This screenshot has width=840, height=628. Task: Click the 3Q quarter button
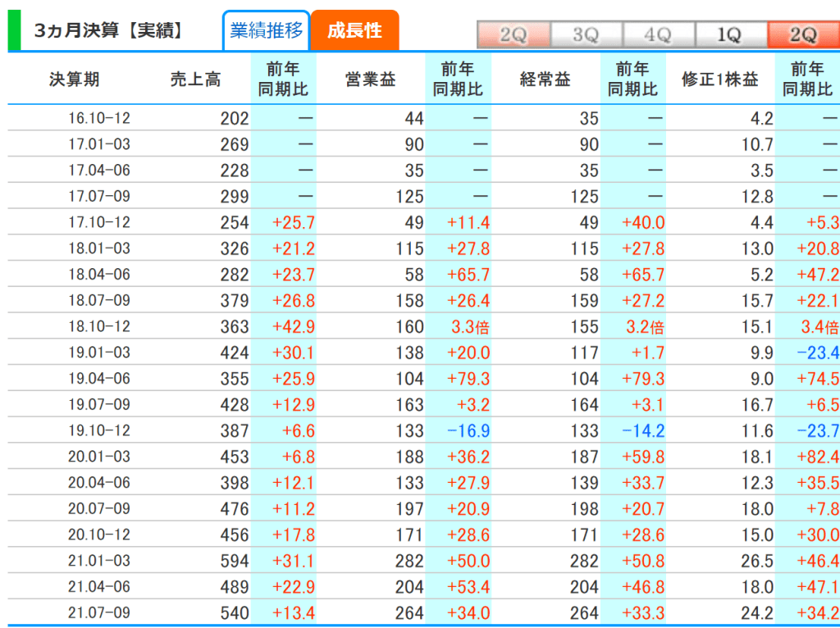coord(586,35)
